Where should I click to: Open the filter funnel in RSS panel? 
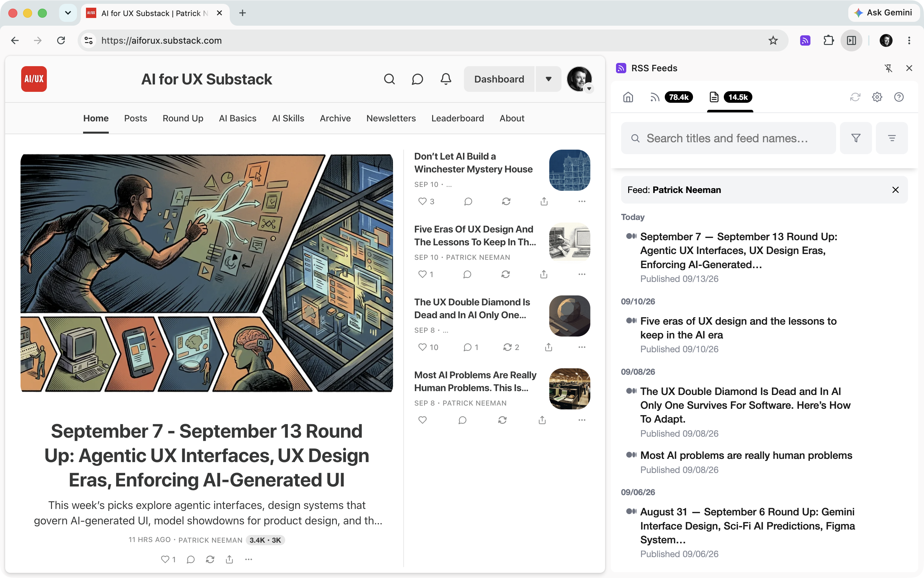coord(856,138)
